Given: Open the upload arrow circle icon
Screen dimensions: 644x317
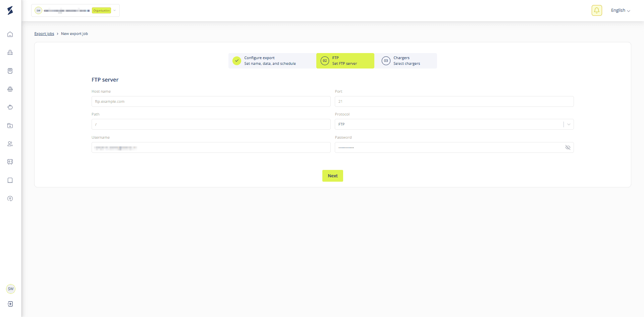Looking at the screenshot, I should [x=10, y=198].
